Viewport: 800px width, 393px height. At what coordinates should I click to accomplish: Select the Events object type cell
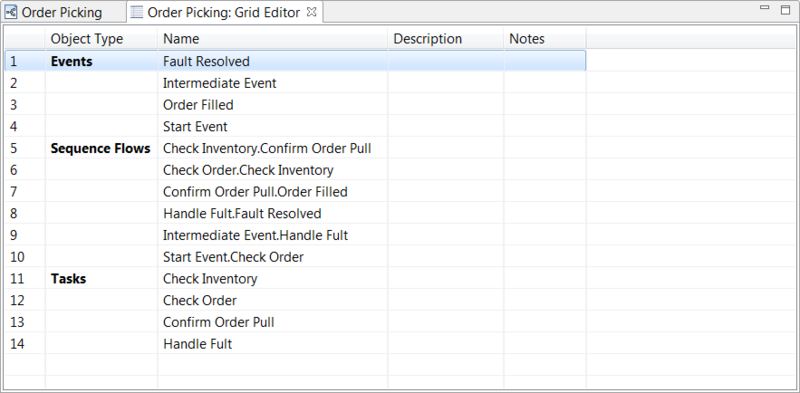coord(102,61)
